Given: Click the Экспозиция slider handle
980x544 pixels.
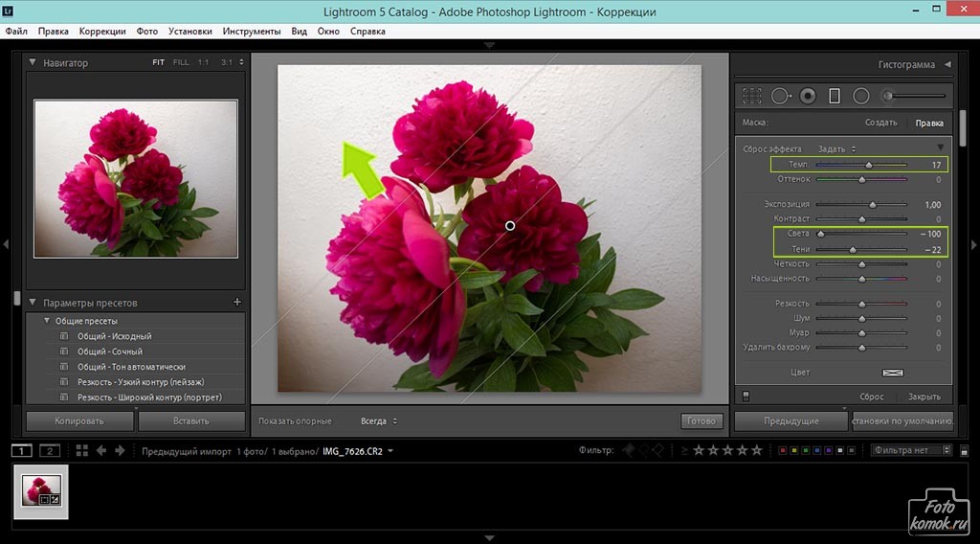Looking at the screenshot, I should (x=872, y=205).
